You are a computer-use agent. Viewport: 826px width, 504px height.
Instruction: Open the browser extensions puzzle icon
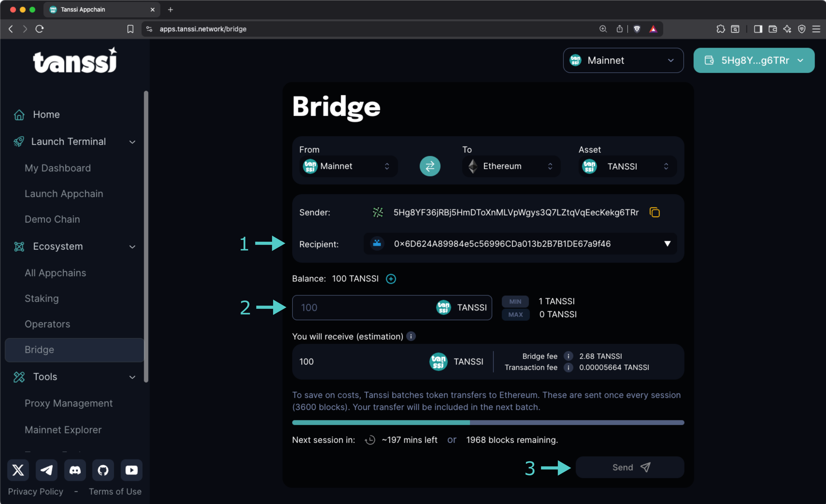click(720, 29)
